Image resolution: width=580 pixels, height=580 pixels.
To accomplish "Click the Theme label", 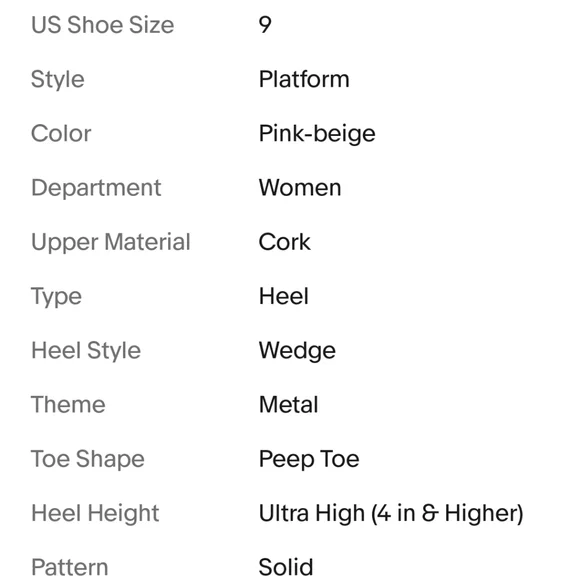I will [x=68, y=405].
